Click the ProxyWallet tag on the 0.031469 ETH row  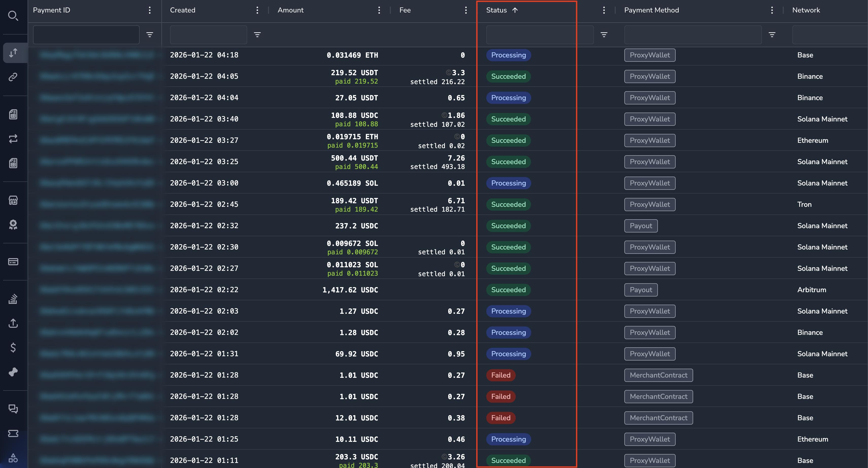[650, 55]
